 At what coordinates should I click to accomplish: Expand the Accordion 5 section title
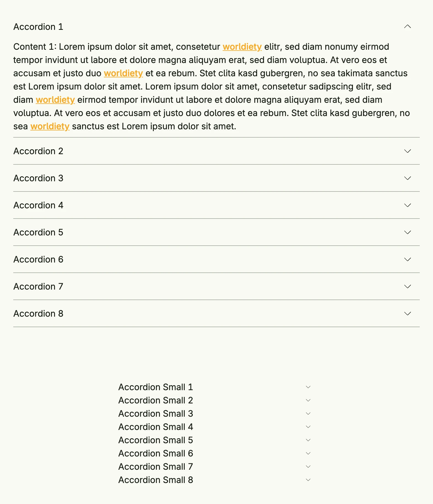pyautogui.click(x=38, y=232)
